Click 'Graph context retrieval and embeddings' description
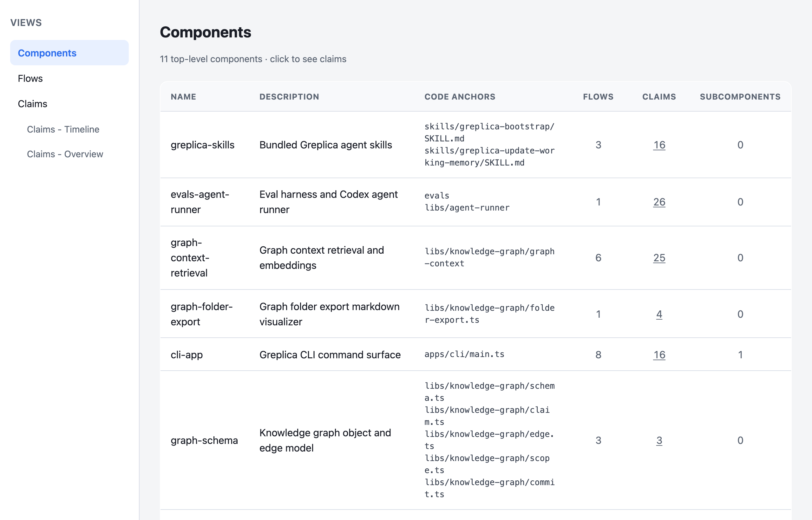The height and width of the screenshot is (520, 812). coord(322,258)
